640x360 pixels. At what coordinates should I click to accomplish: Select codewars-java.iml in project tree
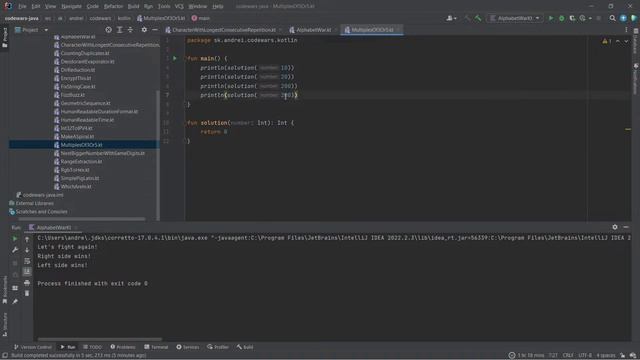pyautogui.click(x=43, y=195)
